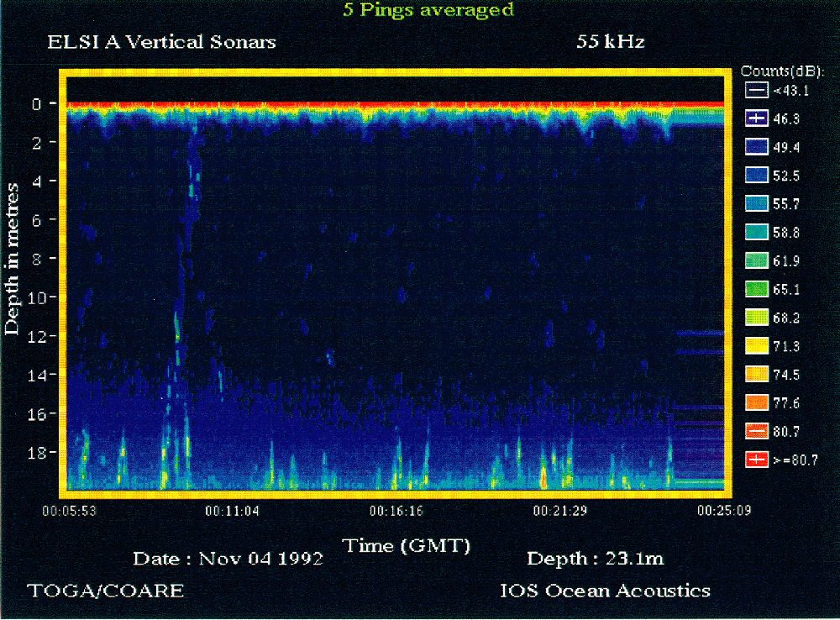
Task: Pick the 52.5 dB blue legend swatch
Action: coord(757,176)
